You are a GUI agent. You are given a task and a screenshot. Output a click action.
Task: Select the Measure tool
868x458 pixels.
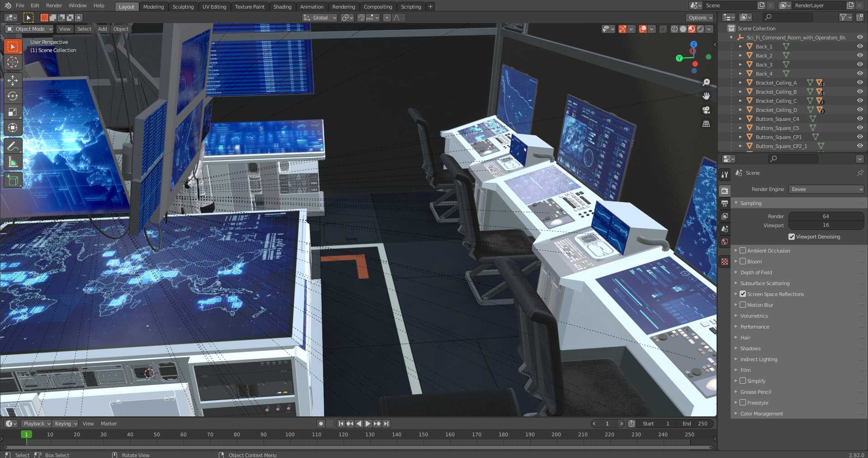pos(13,162)
